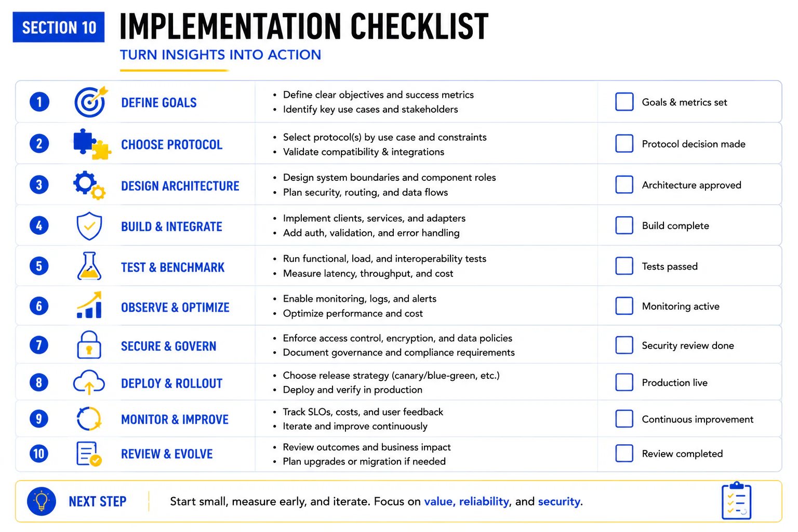Image resolution: width=798 pixels, height=532 pixels.
Task: Click the highlighted word security in the footer
Action: tap(559, 501)
